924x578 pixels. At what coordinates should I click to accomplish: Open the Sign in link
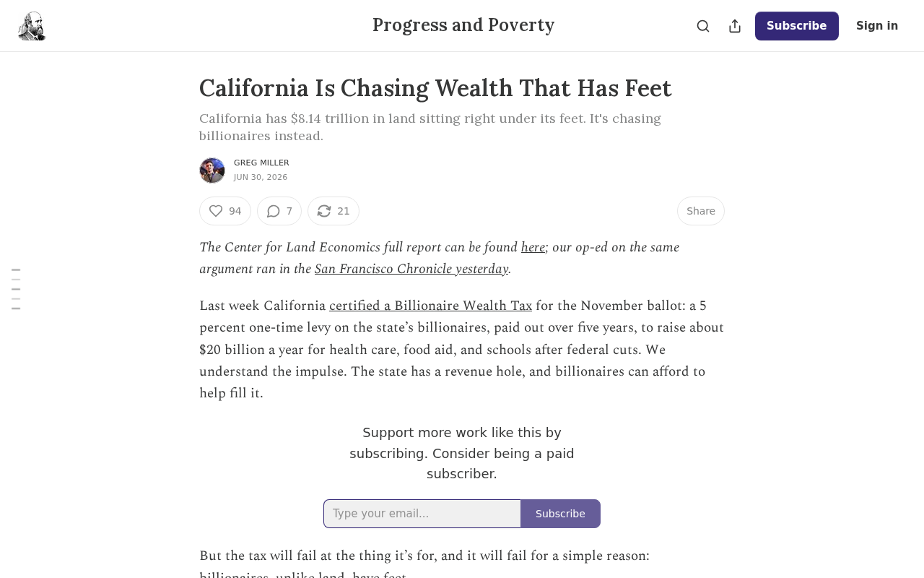(877, 26)
